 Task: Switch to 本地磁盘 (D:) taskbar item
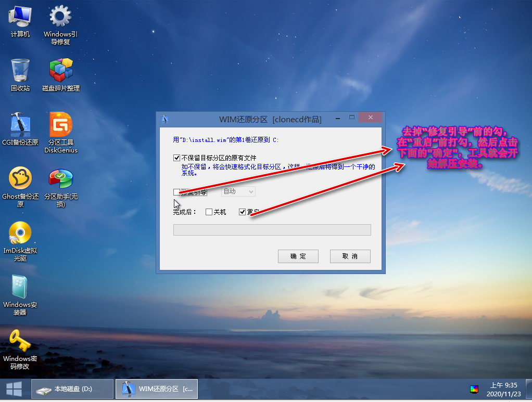[x=72, y=389]
